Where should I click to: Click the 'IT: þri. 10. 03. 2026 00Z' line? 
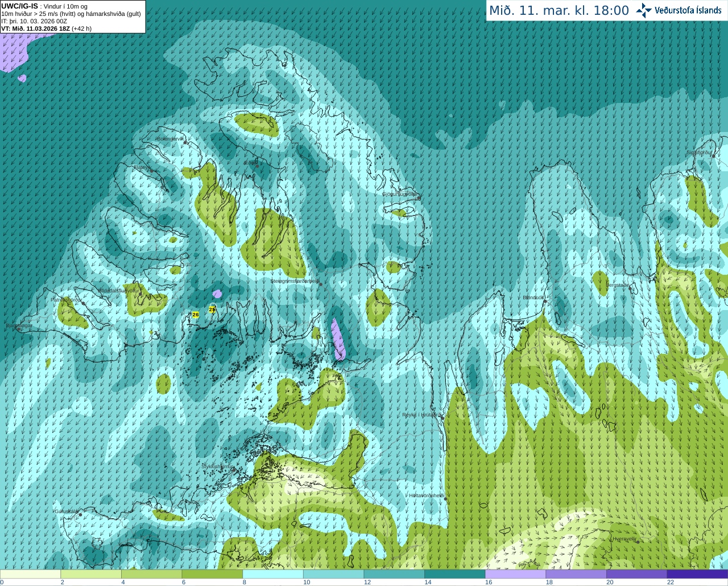click(34, 21)
